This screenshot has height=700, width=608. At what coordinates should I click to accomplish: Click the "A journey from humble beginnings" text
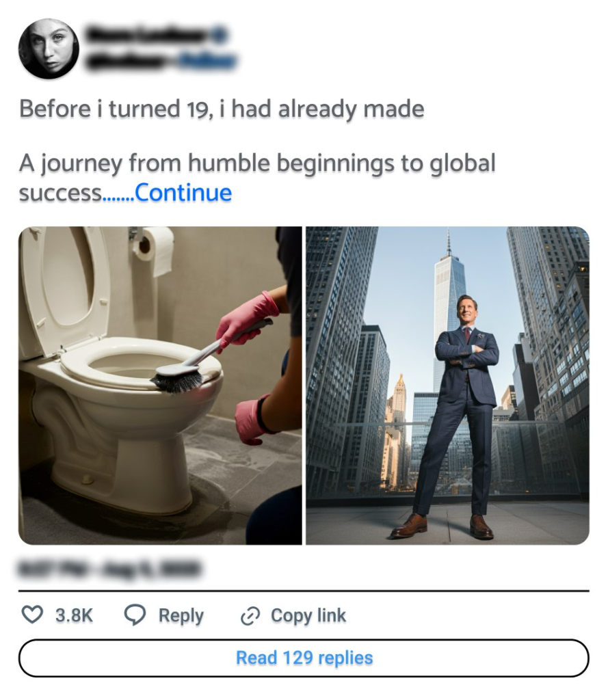click(x=256, y=164)
